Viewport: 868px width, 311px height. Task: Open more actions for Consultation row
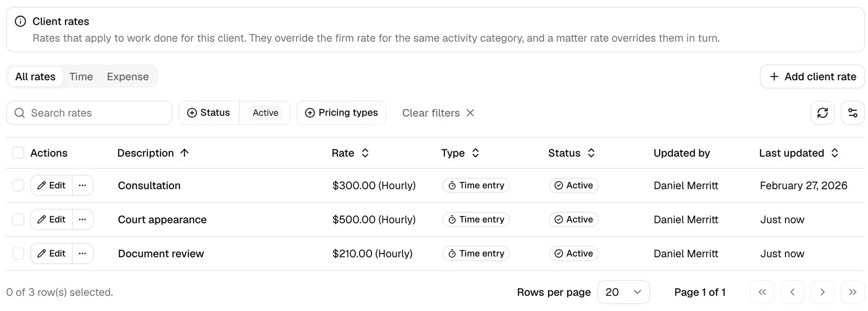click(x=82, y=186)
